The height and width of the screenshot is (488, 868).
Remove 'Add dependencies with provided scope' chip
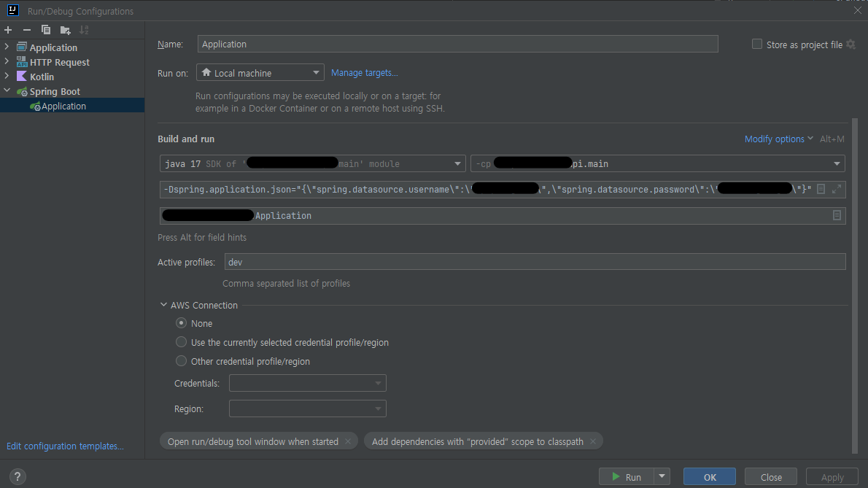593,441
